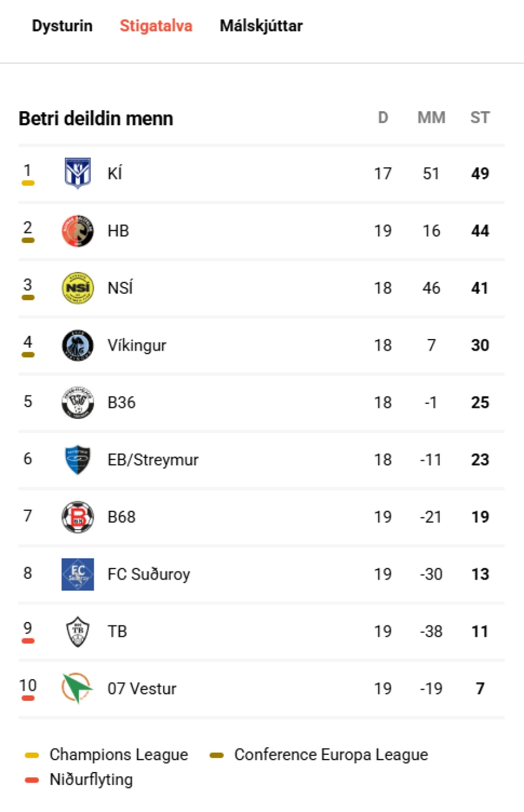Click the FC Suðuroy team name
The height and width of the screenshot is (812, 524).
(149, 574)
